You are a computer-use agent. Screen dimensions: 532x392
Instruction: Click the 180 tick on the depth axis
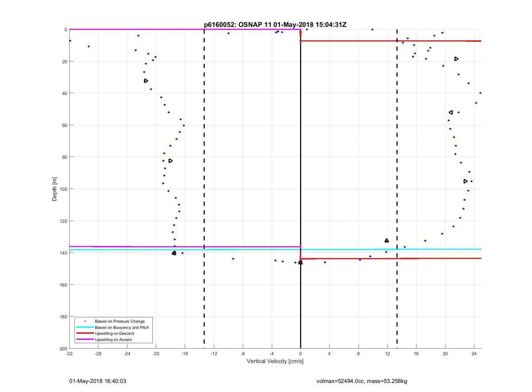[63, 317]
